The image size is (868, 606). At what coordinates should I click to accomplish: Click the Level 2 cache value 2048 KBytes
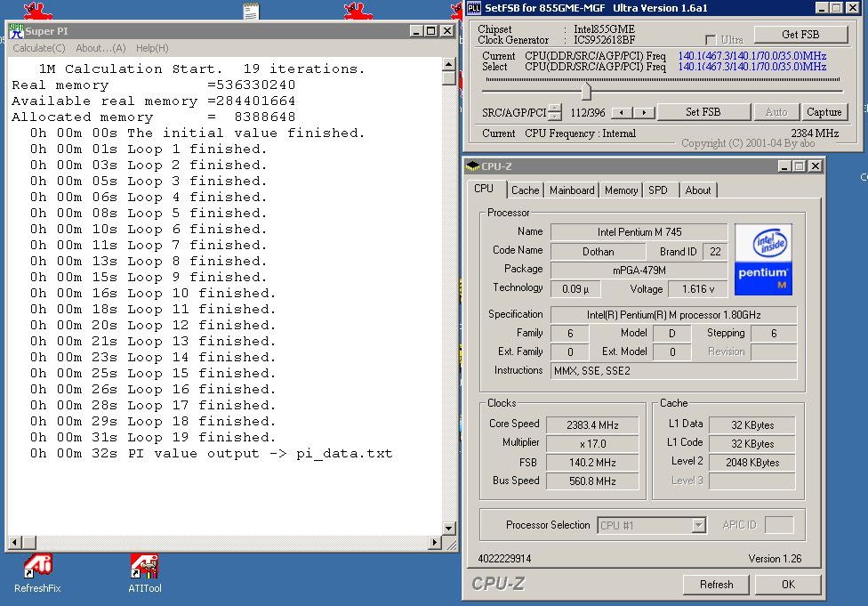coord(751,463)
